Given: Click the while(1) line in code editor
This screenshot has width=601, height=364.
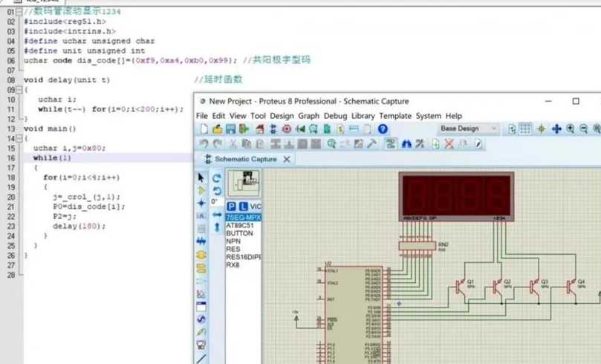Looking at the screenshot, I should (52, 158).
